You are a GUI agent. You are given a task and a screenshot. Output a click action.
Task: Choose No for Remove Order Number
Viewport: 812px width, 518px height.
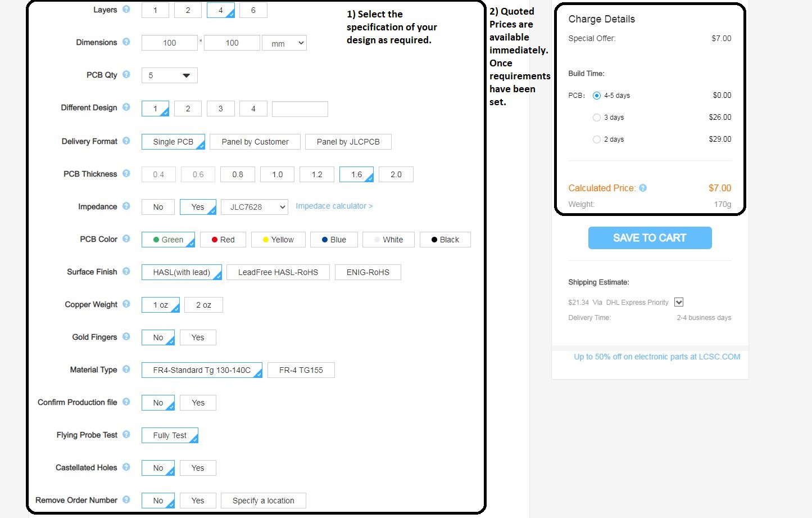[158, 501]
